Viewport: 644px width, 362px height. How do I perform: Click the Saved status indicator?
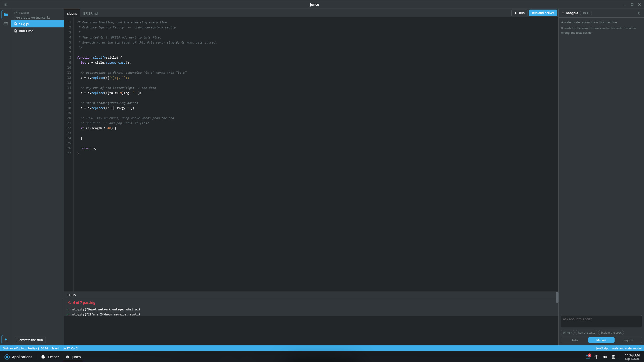pyautogui.click(x=55, y=348)
